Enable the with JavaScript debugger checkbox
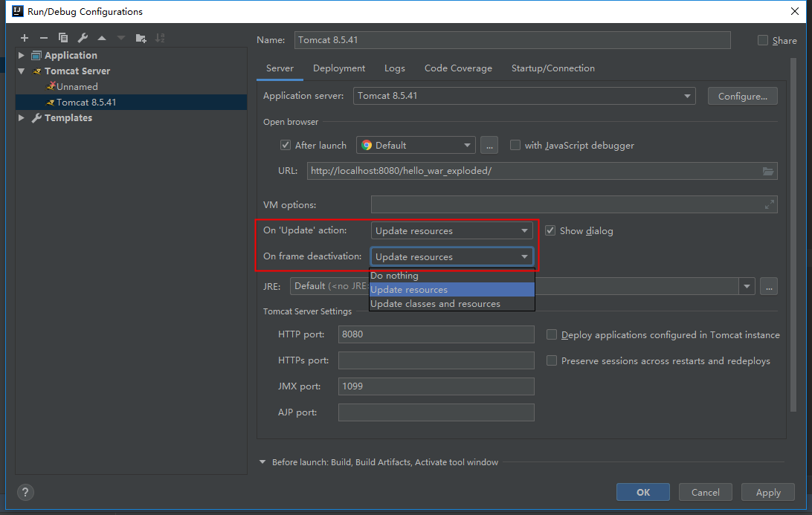This screenshot has height=515, width=812. (x=515, y=145)
